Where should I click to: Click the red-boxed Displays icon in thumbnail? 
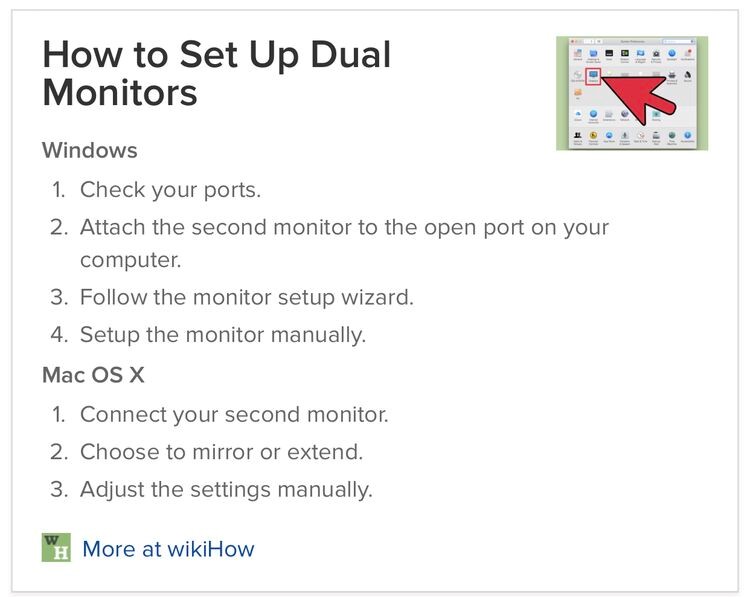tap(593, 76)
